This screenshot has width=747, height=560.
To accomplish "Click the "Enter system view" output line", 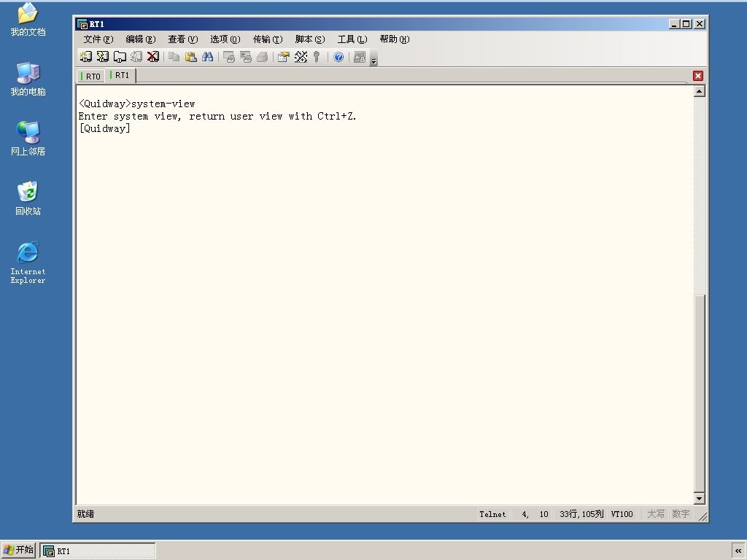I will 217,116.
